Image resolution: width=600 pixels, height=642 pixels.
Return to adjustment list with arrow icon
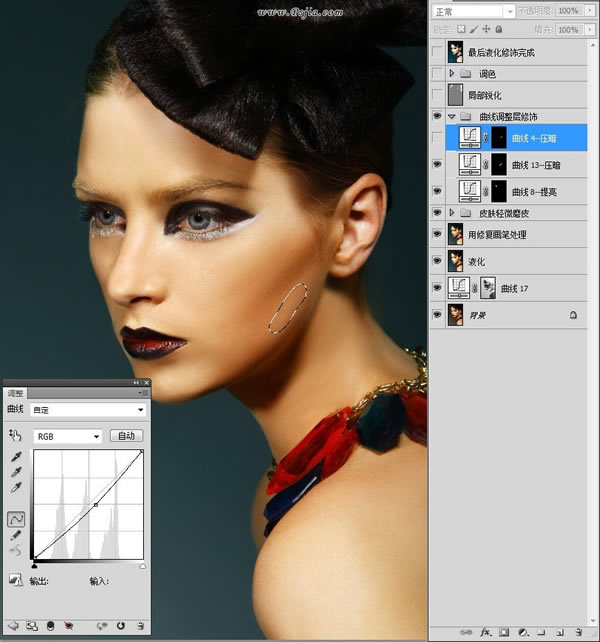point(13,626)
